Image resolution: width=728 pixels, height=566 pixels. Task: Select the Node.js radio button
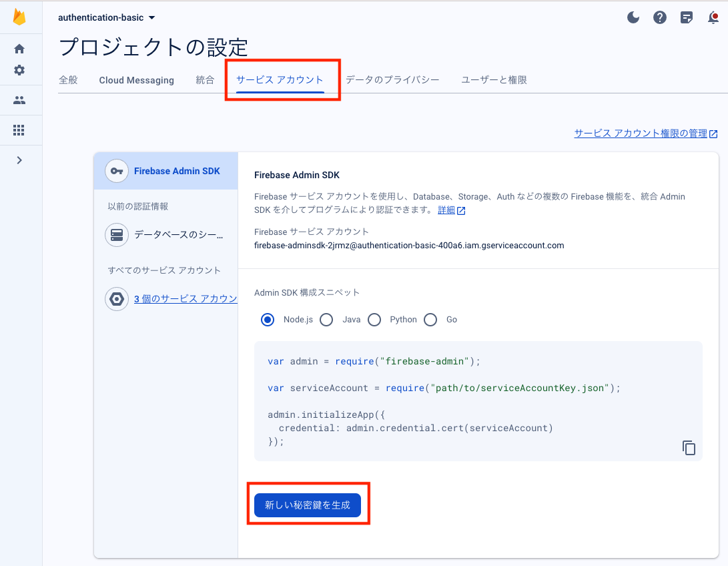click(x=268, y=320)
